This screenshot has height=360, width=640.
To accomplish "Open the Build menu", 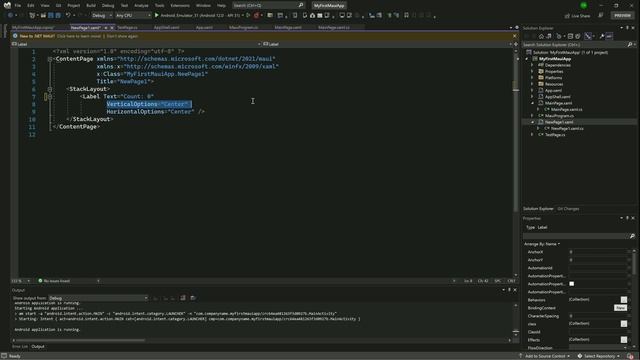I will [91, 6].
